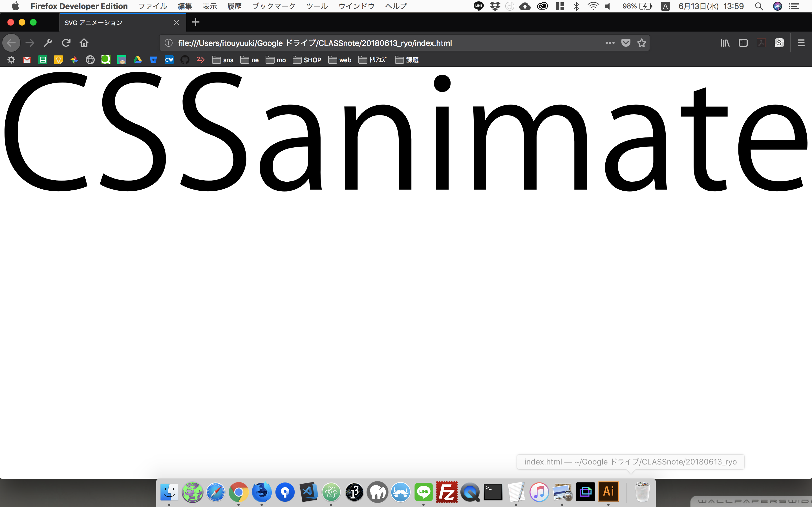Go to the Firefox home page
812x507 pixels.
point(84,43)
